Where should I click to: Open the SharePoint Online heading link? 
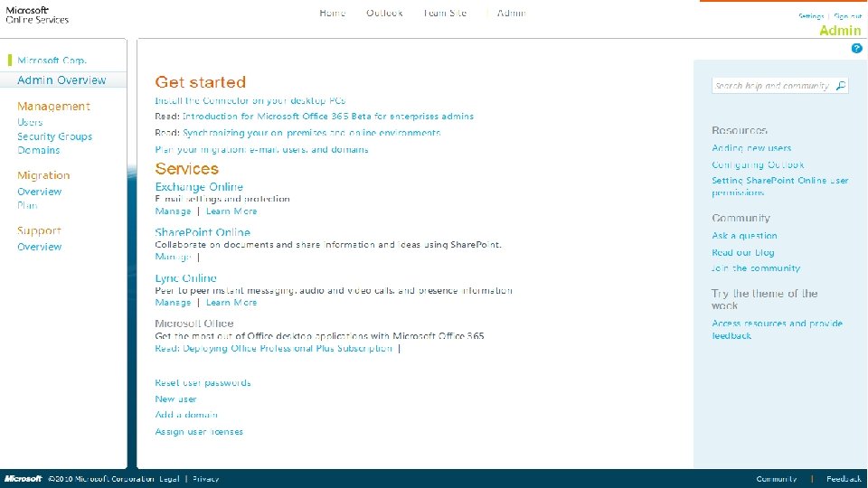pos(203,232)
